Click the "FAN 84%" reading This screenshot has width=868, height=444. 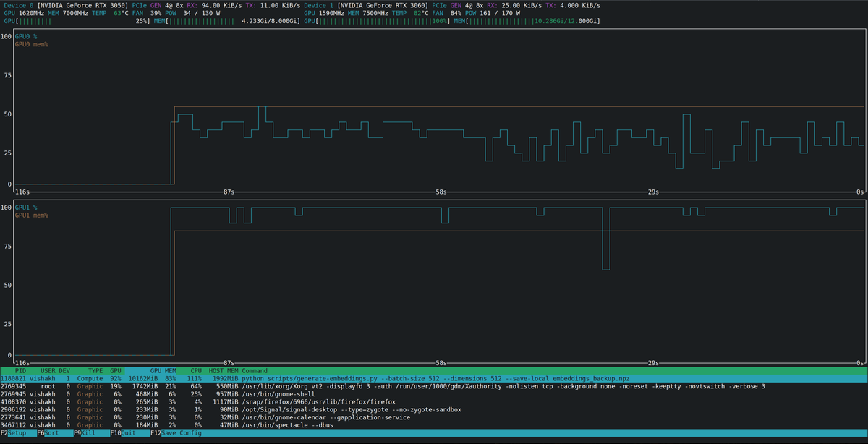coord(447,13)
